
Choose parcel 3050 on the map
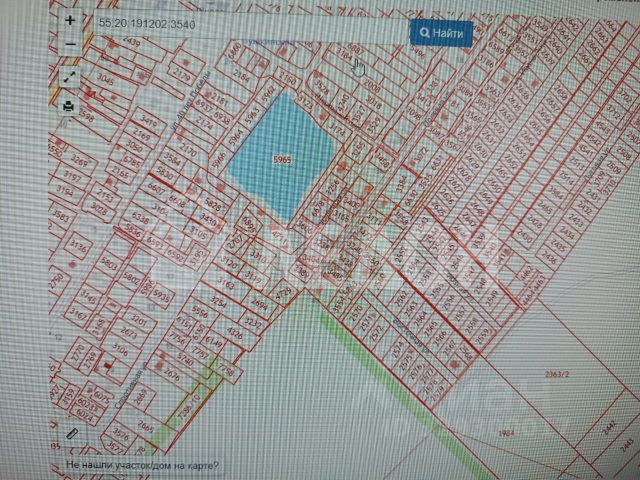[134, 146]
